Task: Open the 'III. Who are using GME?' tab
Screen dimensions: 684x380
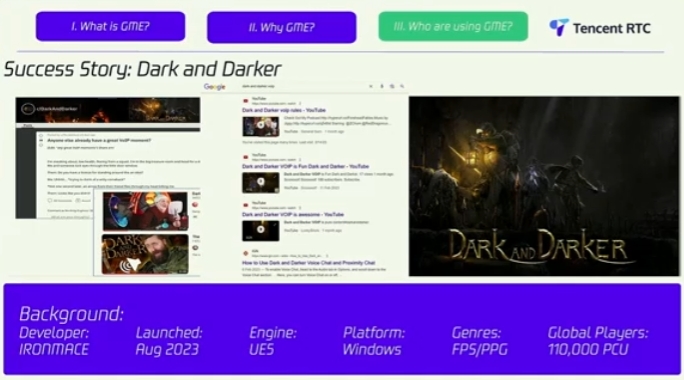Action: [x=453, y=27]
